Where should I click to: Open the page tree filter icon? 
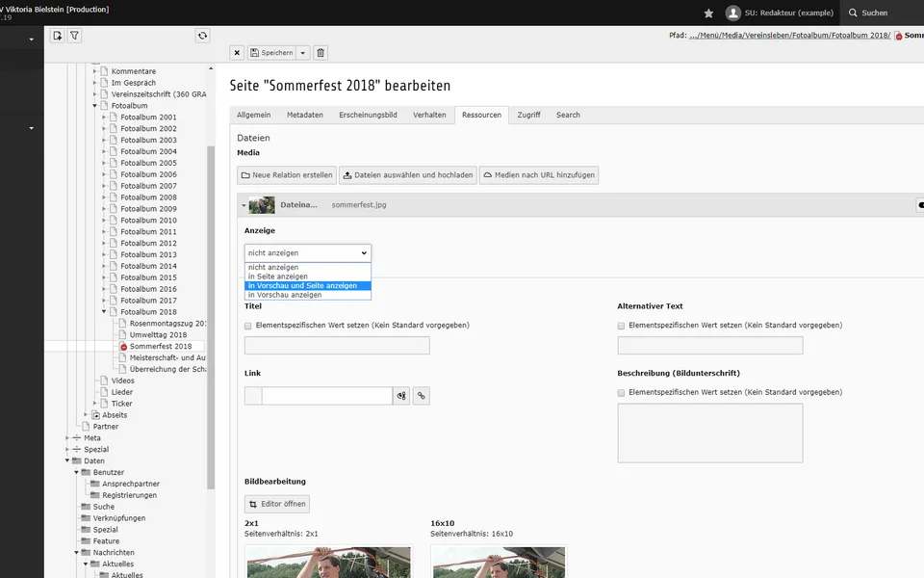point(75,36)
